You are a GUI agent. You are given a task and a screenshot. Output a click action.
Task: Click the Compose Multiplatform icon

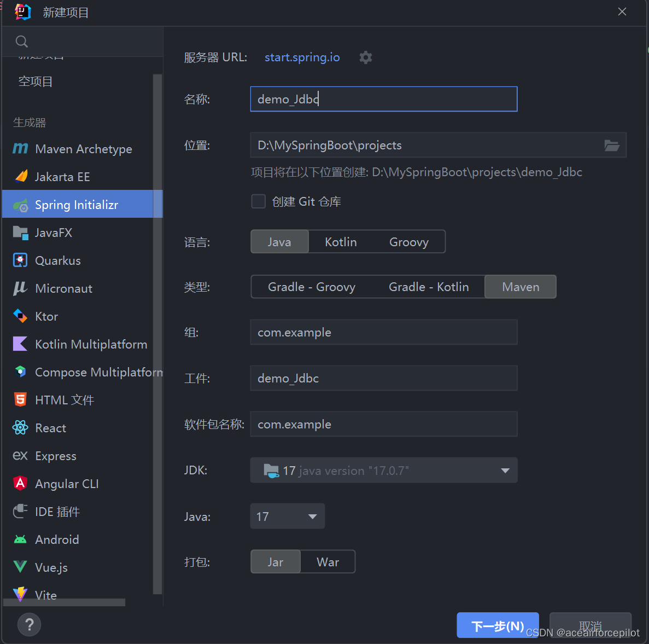click(20, 372)
